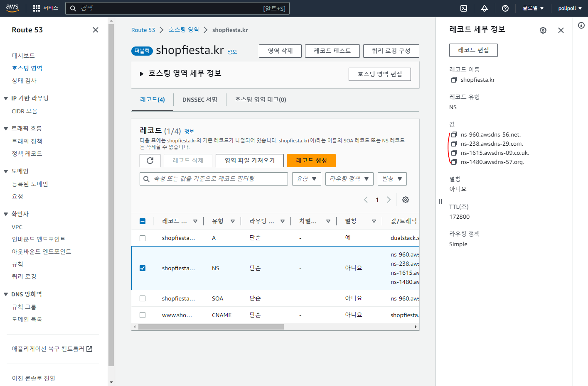The height and width of the screenshot is (386, 588).
Task: Uncheck the NS record checkbox
Action: click(143, 268)
